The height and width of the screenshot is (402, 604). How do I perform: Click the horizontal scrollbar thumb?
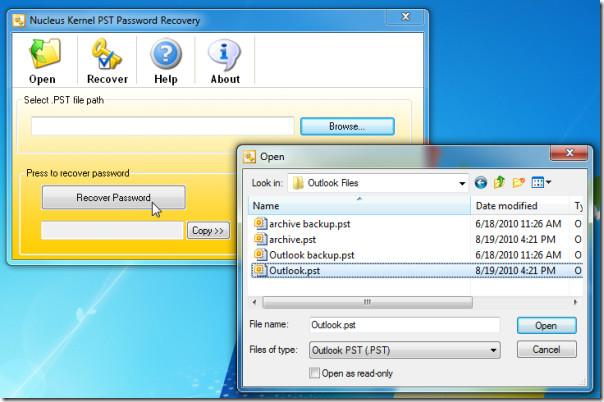coord(367,302)
